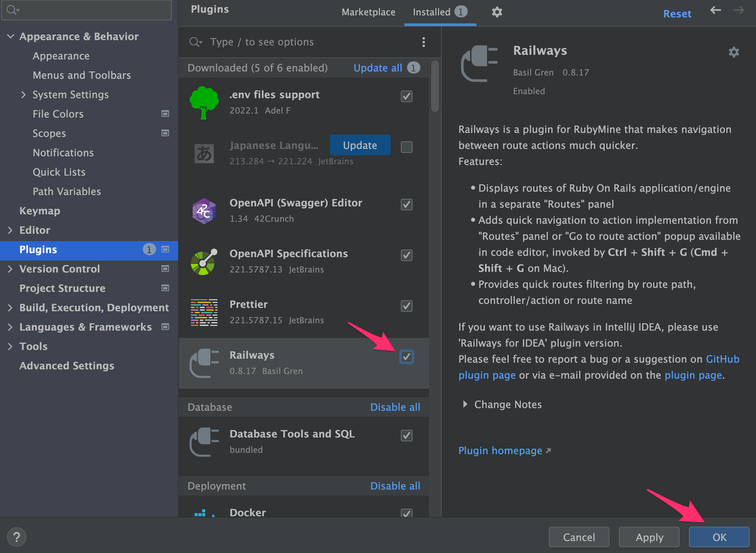Screen dimensions: 756x553
Task: Click the Reset link
Action: coord(677,13)
